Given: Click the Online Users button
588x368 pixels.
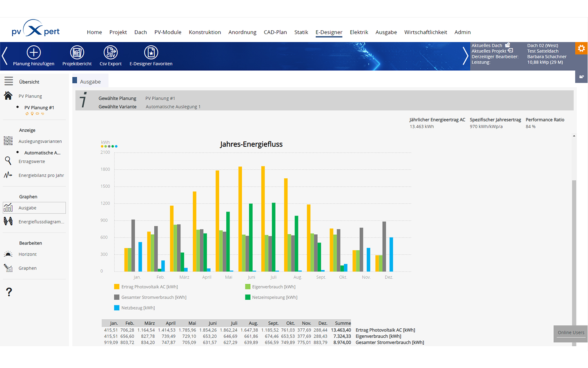Looking at the screenshot, I should 570,332.
